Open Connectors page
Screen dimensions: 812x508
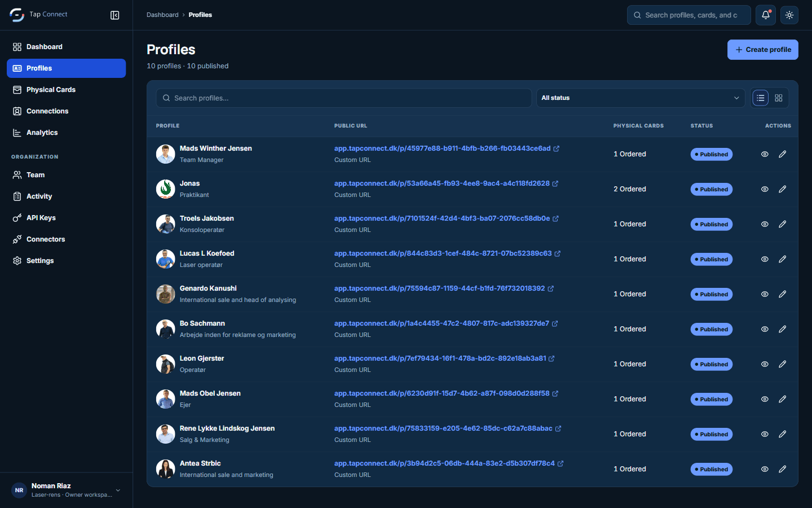click(x=67, y=239)
